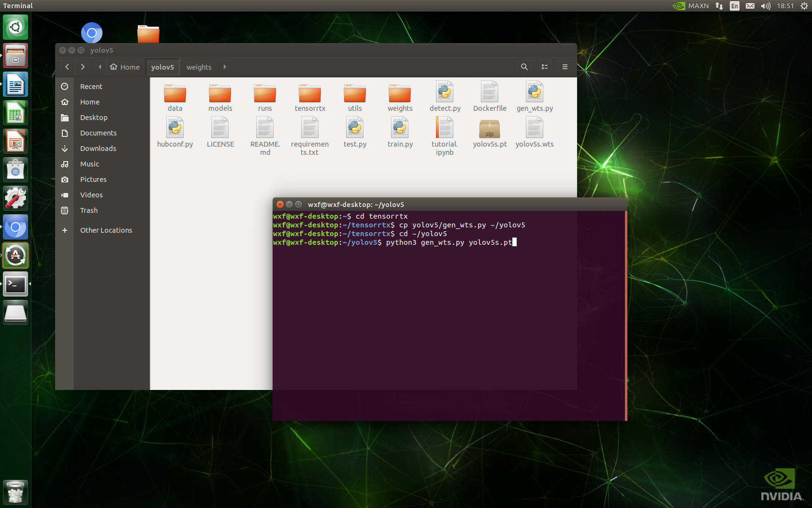
Task: Open the En keyboard layout menu
Action: click(x=734, y=6)
